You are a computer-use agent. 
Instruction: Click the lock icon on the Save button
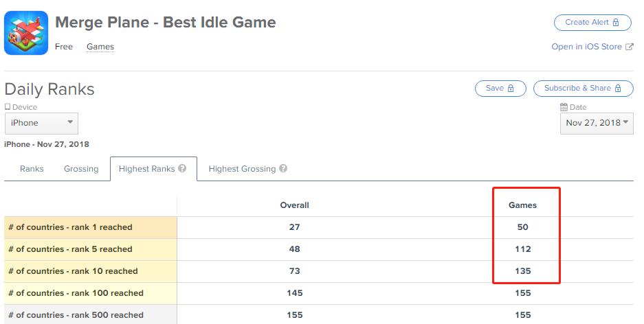click(x=511, y=89)
